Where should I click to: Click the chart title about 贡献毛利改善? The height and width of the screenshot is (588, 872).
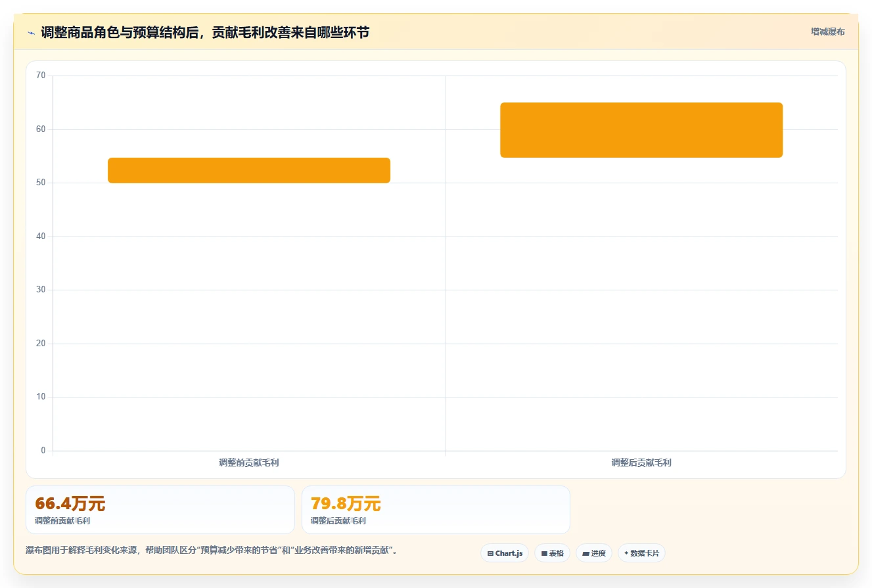(205, 32)
